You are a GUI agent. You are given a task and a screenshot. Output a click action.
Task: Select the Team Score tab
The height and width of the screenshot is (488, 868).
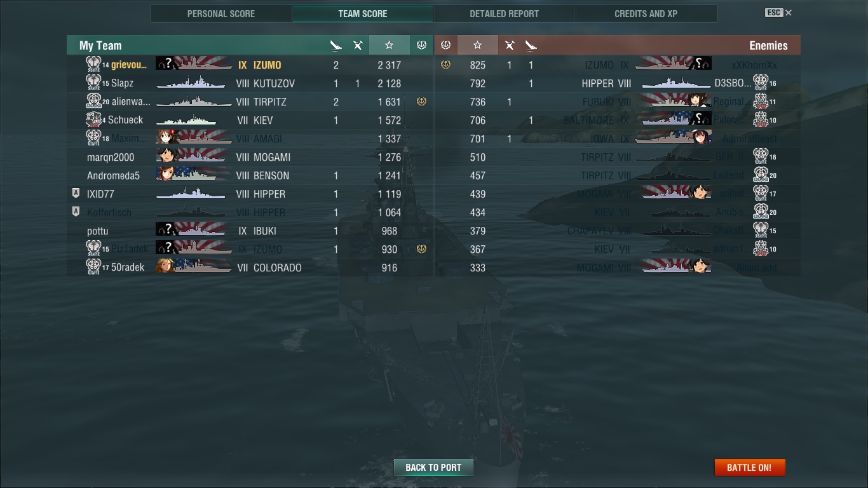[363, 13]
